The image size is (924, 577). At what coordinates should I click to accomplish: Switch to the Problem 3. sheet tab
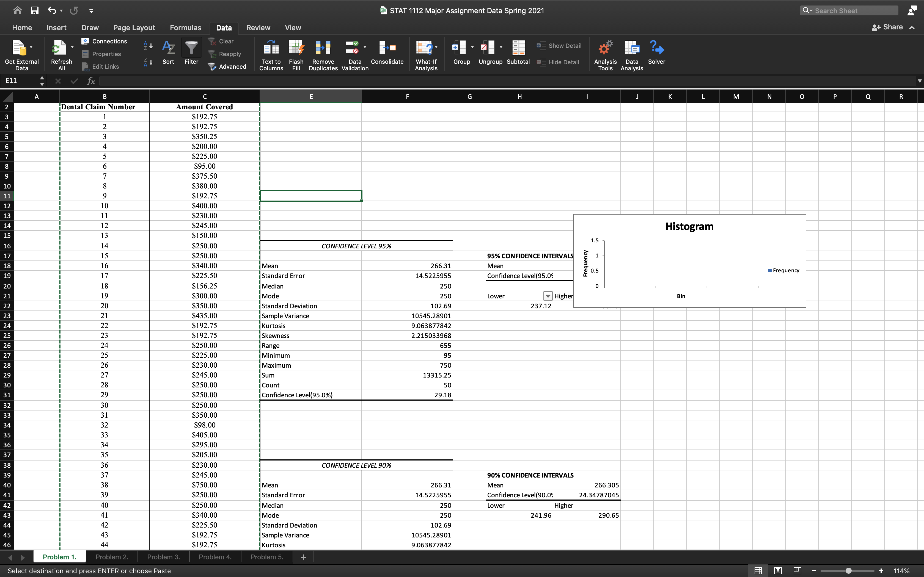163,557
